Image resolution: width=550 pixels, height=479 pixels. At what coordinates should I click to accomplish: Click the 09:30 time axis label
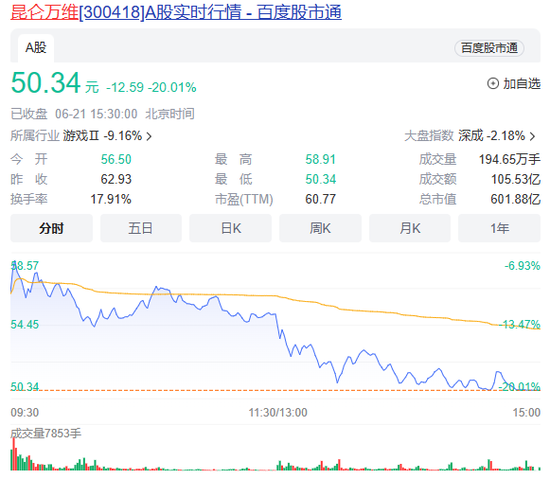point(25,412)
